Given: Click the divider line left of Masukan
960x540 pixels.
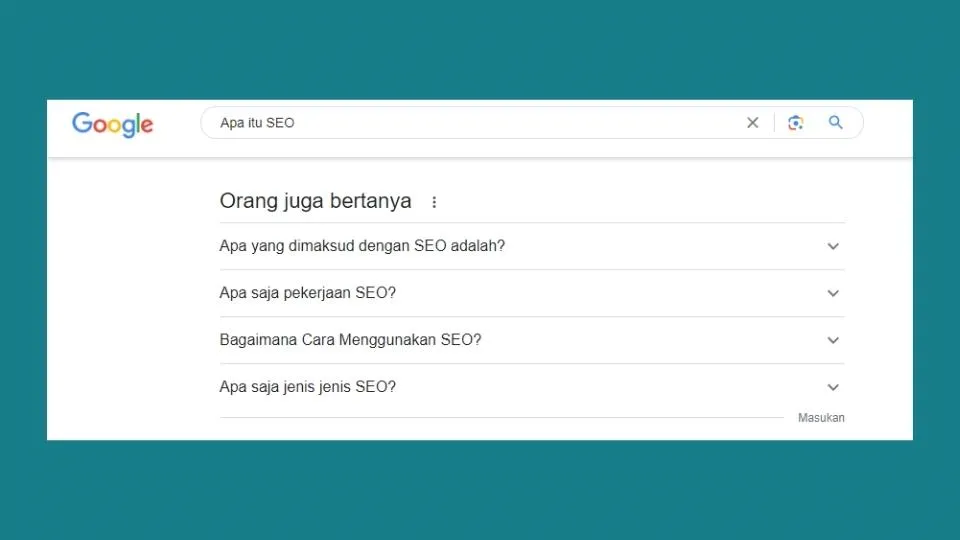Looking at the screenshot, I should (500, 417).
